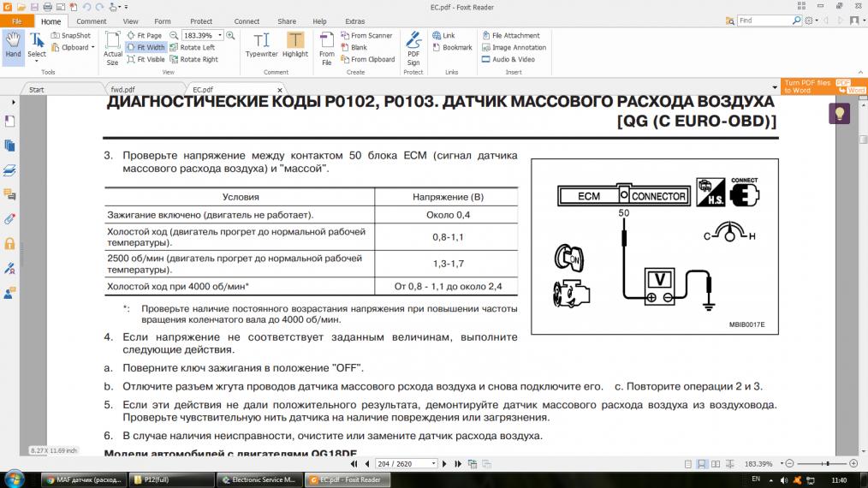Open the Layers panel in sidebar
Image resolution: width=868 pixels, height=488 pixels.
(x=9, y=170)
